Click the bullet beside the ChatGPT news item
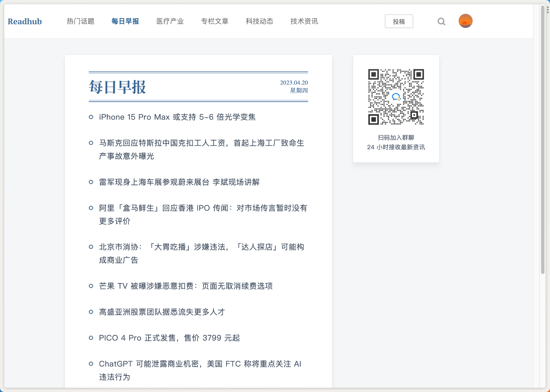This screenshot has width=550, height=392. [91, 364]
